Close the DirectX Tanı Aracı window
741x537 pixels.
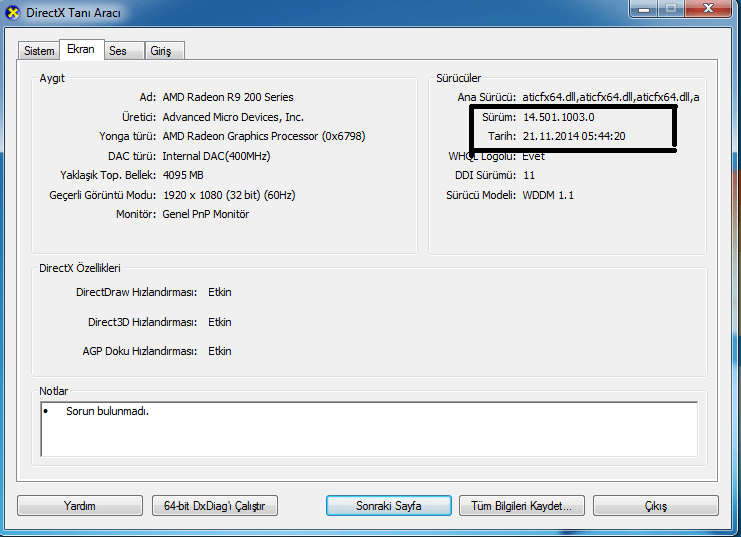(708, 9)
